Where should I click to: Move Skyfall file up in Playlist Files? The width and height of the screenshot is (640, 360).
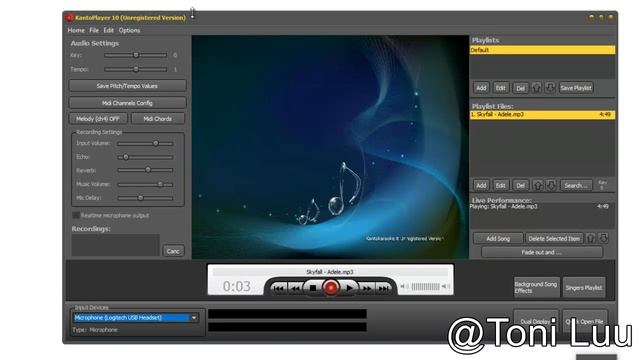click(x=538, y=185)
